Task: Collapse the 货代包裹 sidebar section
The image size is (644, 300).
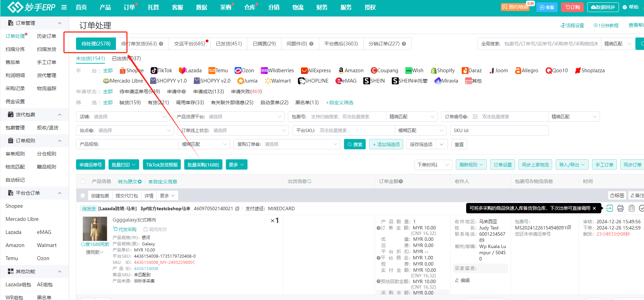Action: tap(60, 115)
